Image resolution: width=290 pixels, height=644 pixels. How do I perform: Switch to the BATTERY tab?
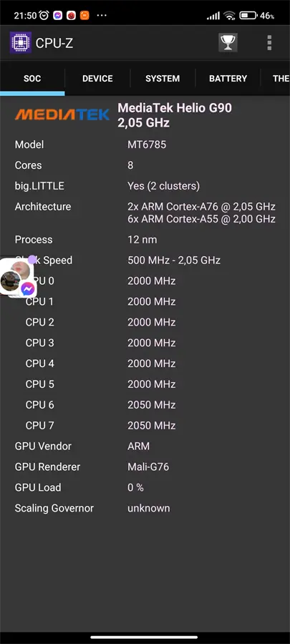[x=228, y=79]
